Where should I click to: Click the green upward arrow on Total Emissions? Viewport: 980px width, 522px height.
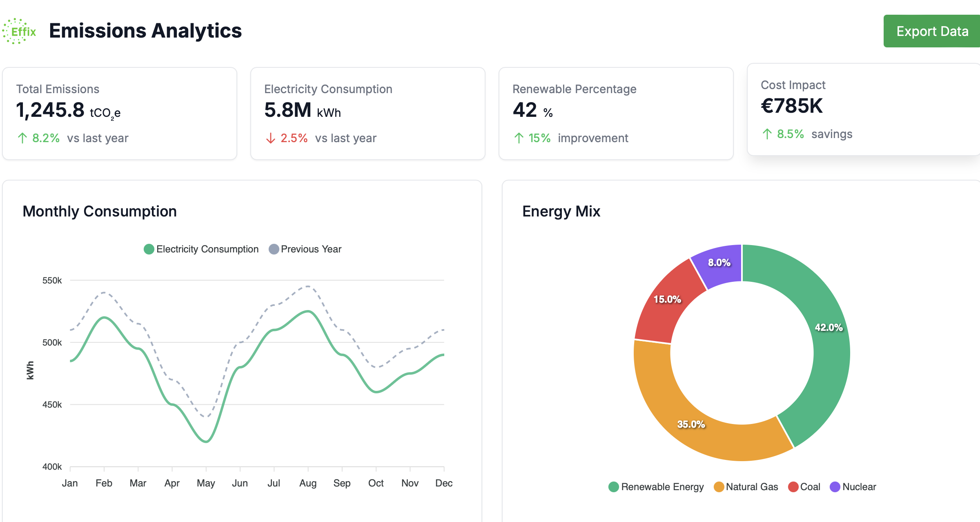click(x=22, y=138)
